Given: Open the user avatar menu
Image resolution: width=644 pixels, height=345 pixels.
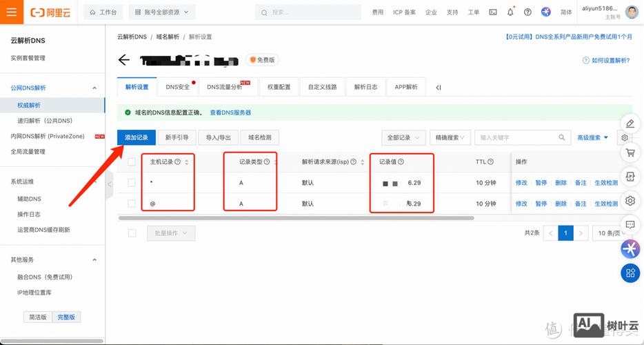Looking at the screenshot, I should [x=632, y=12].
